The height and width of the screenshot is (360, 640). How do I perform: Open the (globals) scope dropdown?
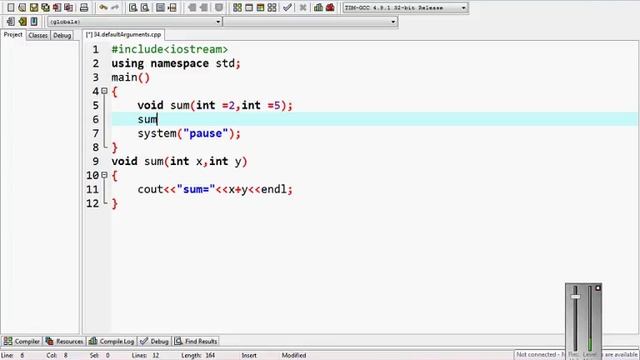[134, 22]
